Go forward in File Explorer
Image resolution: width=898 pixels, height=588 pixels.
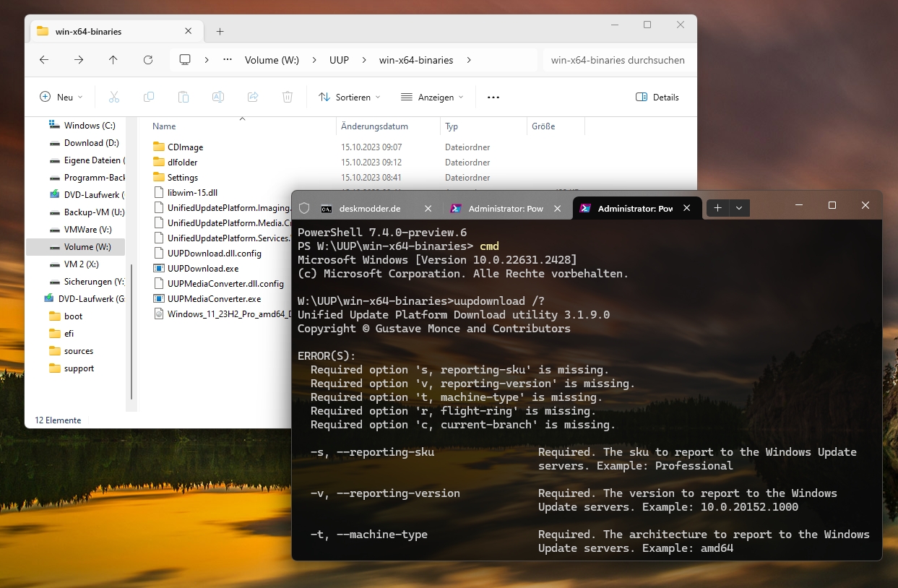(x=79, y=60)
